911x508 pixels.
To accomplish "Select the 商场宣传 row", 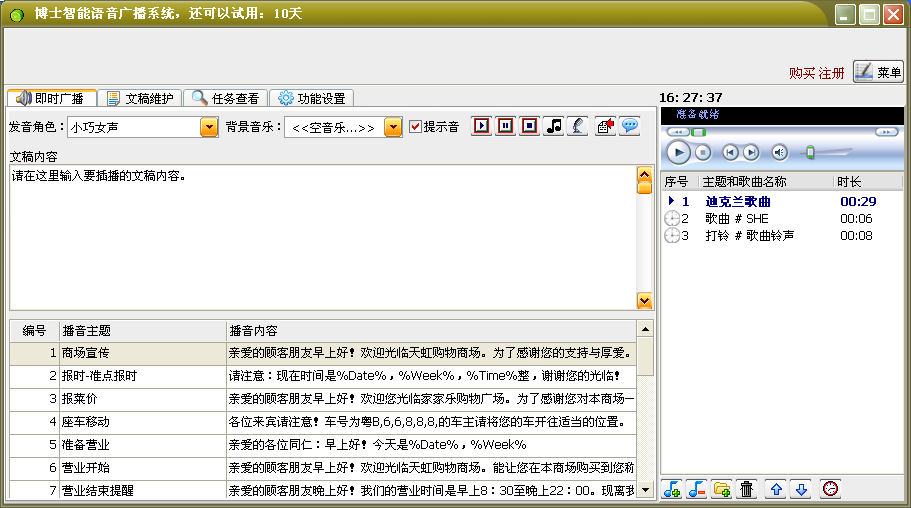I will pyautogui.click(x=323, y=353).
